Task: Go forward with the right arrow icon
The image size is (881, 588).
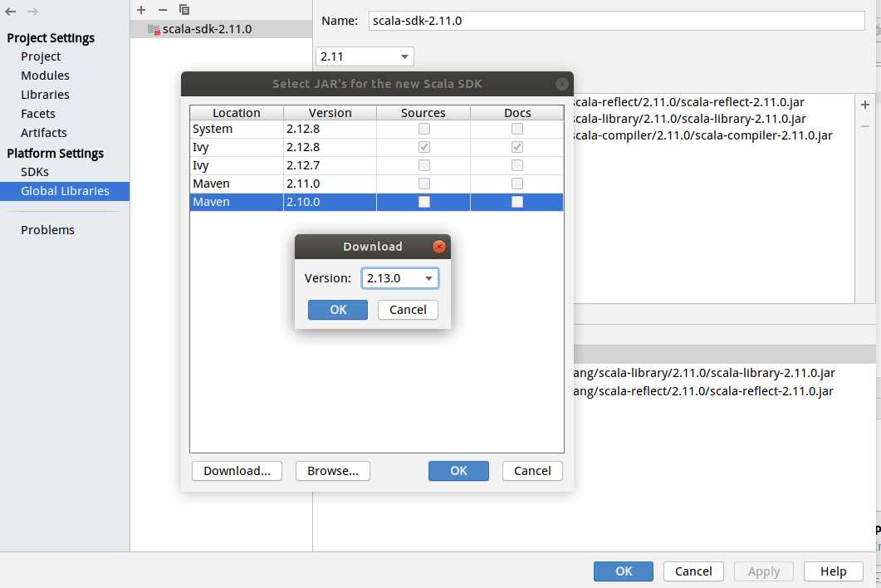Action: [x=32, y=12]
